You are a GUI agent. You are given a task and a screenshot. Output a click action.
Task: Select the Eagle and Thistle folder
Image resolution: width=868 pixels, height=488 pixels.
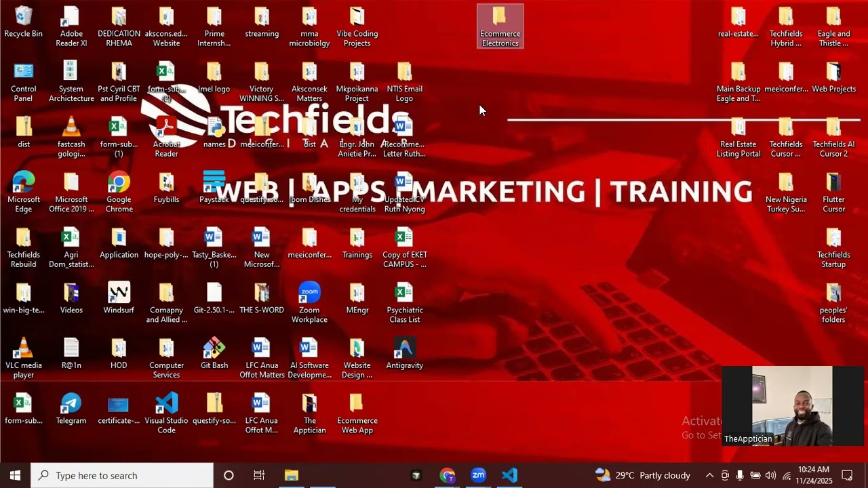833,27
